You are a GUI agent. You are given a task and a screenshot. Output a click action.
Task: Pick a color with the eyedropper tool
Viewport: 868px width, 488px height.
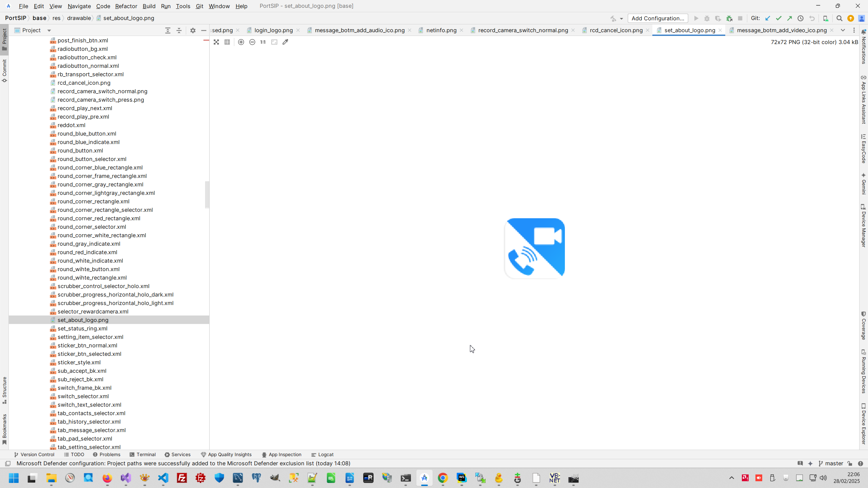[285, 42]
